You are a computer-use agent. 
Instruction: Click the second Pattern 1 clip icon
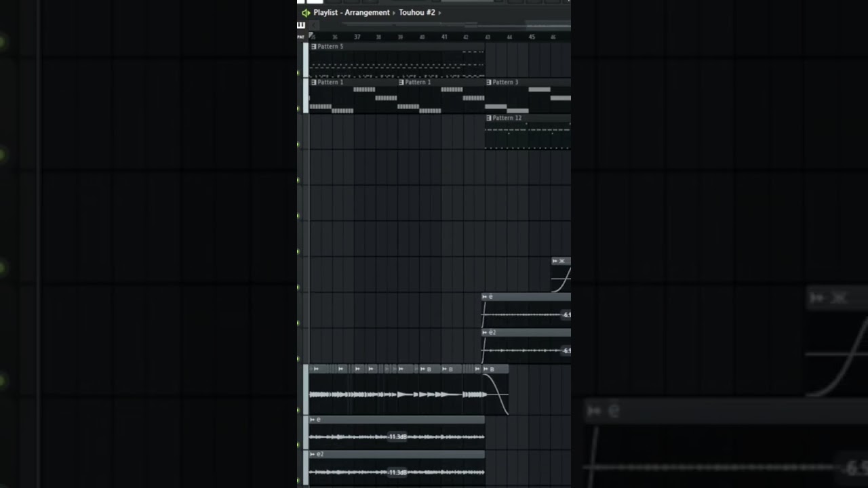pyautogui.click(x=401, y=82)
